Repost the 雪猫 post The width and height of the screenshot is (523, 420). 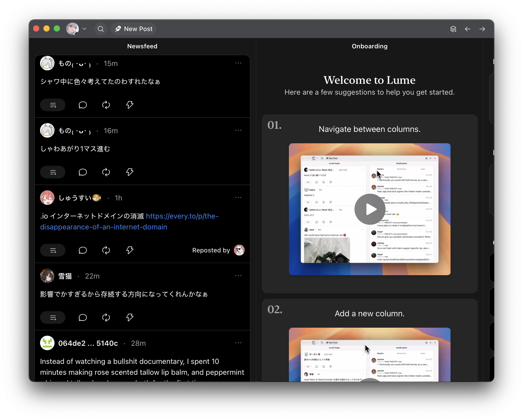[x=106, y=318]
